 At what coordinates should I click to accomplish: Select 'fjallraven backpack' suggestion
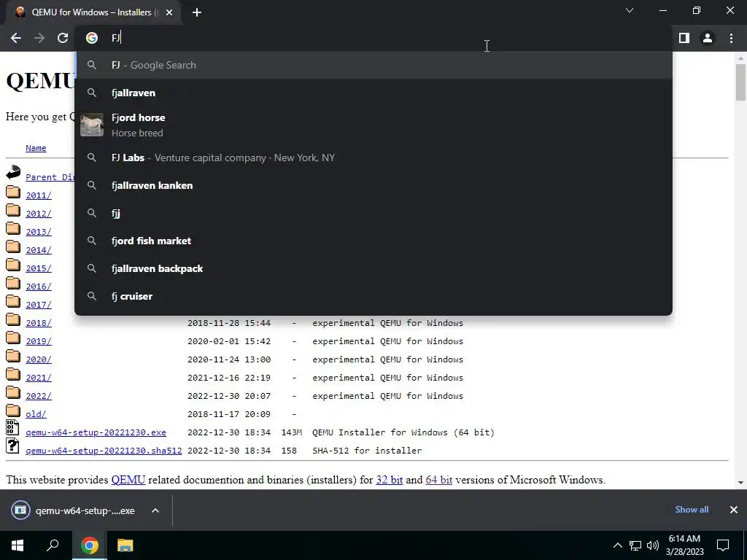point(373,268)
